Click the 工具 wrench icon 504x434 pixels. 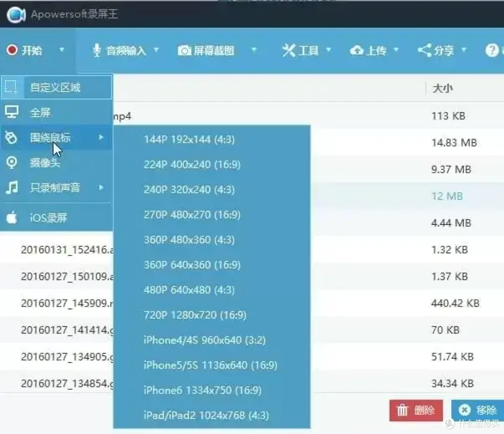289,50
